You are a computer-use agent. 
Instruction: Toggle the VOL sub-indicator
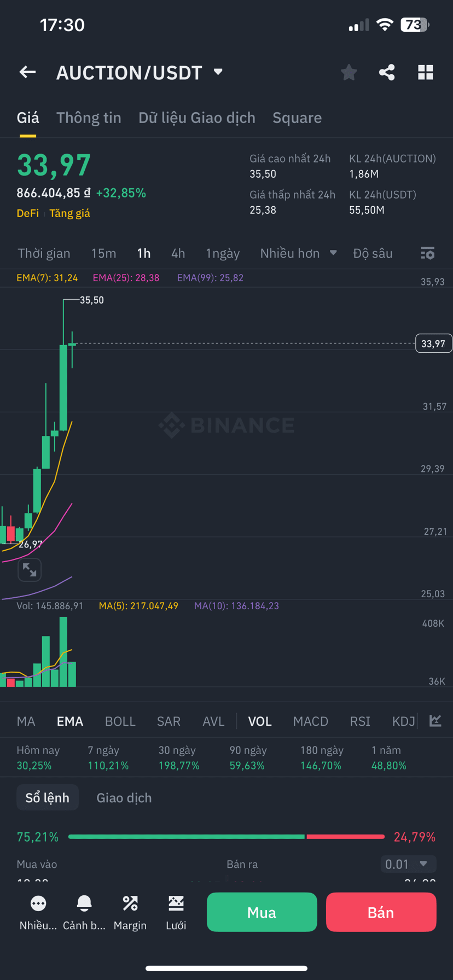tap(260, 721)
